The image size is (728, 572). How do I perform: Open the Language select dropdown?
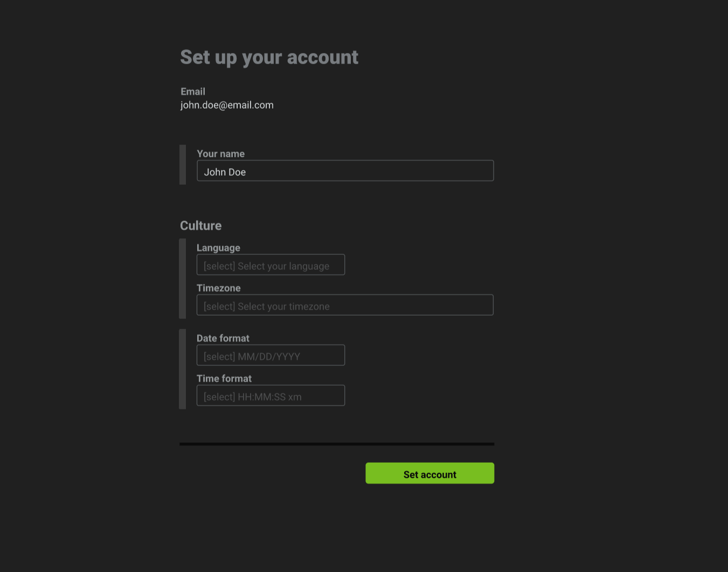[271, 265]
